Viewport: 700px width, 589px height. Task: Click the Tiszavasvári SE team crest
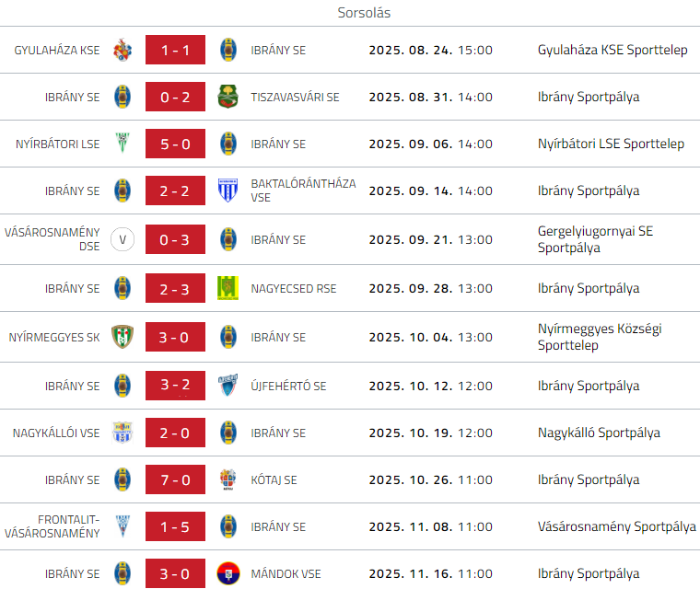[228, 97]
